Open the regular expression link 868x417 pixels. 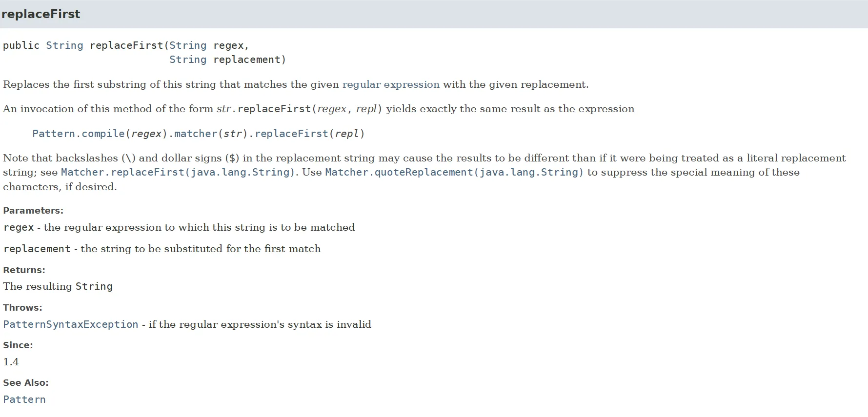tap(391, 84)
